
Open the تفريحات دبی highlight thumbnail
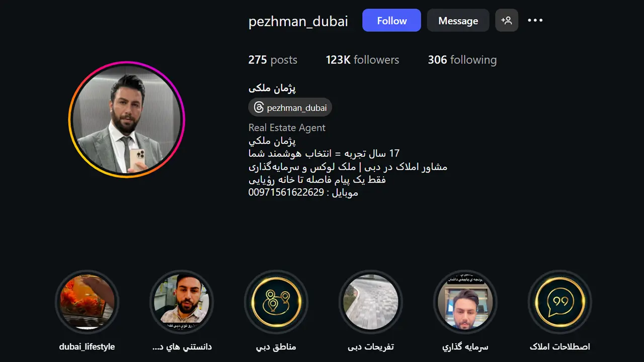(x=371, y=302)
